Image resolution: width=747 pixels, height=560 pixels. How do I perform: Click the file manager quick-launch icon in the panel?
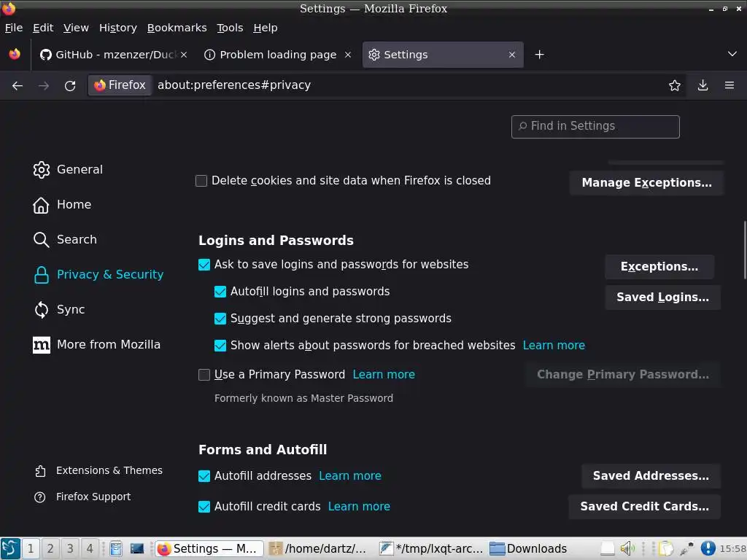[116, 548]
